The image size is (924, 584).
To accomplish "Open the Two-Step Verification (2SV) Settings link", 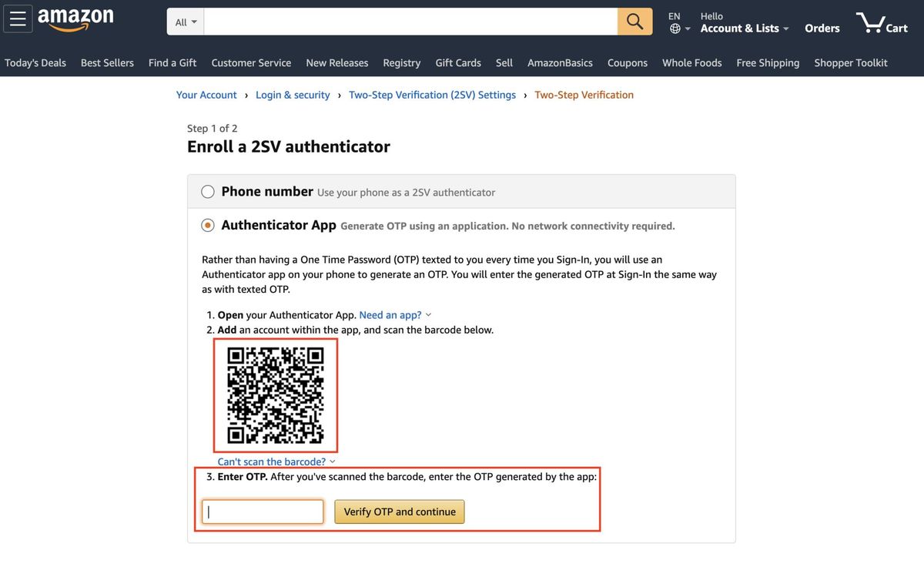I will pyautogui.click(x=432, y=94).
